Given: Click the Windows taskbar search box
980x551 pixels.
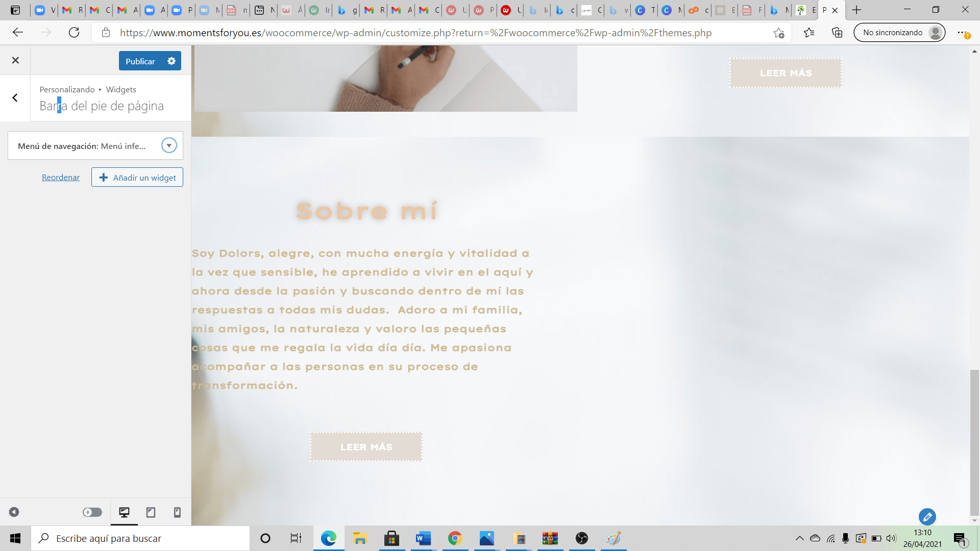Looking at the screenshot, I should 140,538.
